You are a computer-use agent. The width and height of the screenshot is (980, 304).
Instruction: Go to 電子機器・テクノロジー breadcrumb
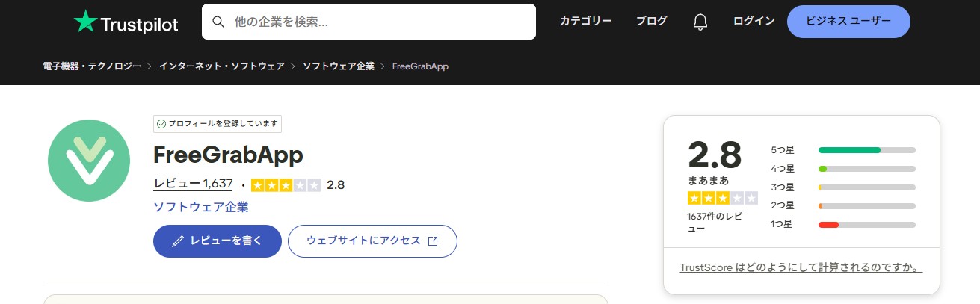(92, 66)
